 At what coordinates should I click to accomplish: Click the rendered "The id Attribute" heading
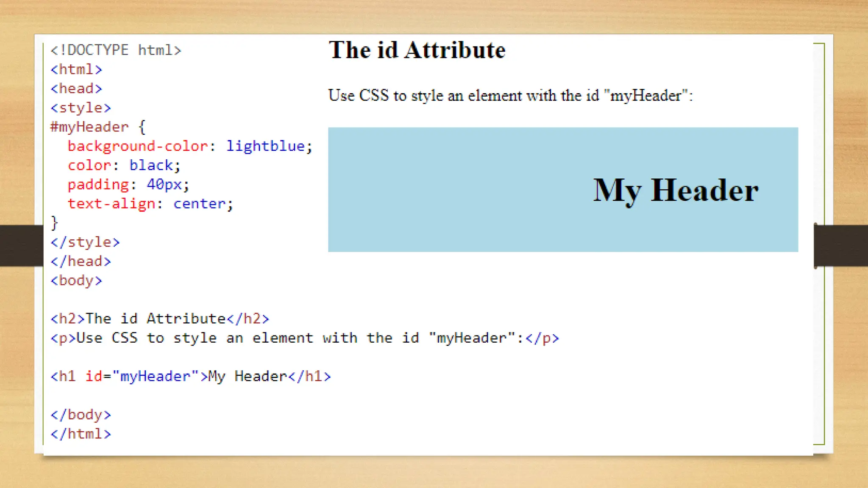(x=417, y=50)
